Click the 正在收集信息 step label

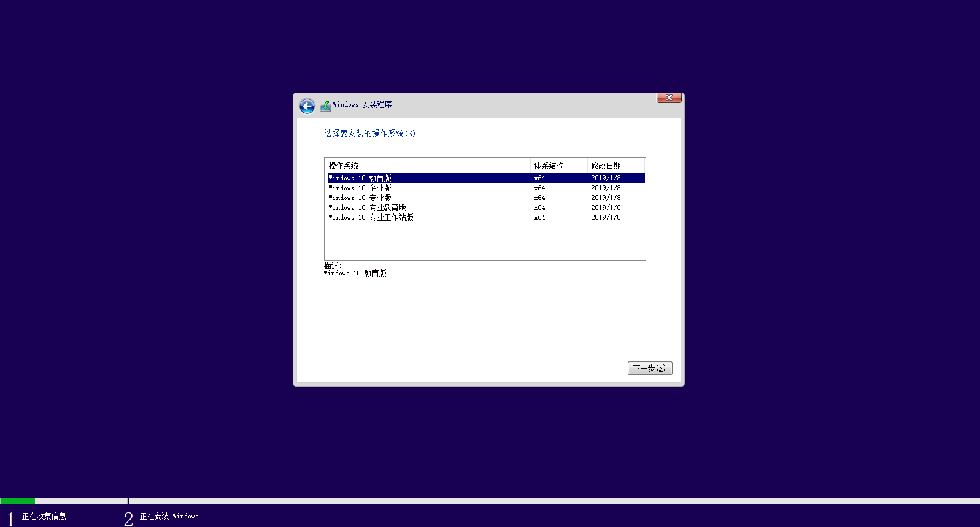pos(44,516)
